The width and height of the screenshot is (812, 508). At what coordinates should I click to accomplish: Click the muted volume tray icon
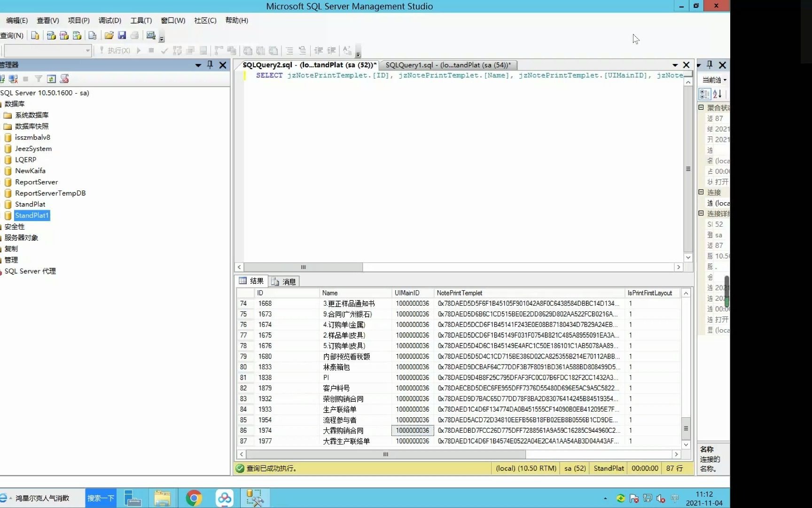pos(661,499)
